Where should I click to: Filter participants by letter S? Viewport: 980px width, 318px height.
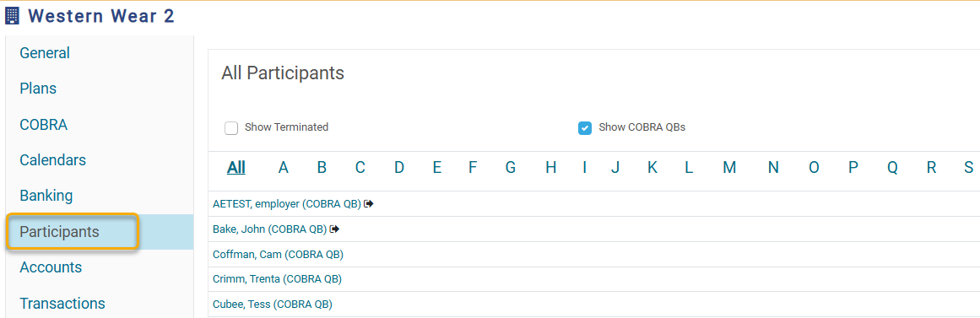coord(968,167)
